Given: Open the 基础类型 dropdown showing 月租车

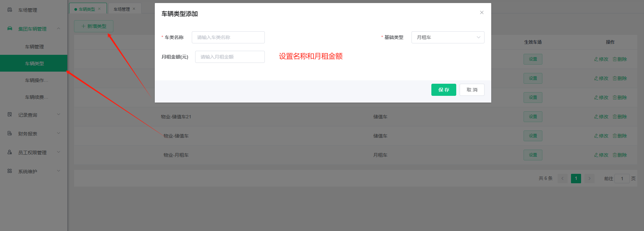Looking at the screenshot, I should (x=448, y=37).
